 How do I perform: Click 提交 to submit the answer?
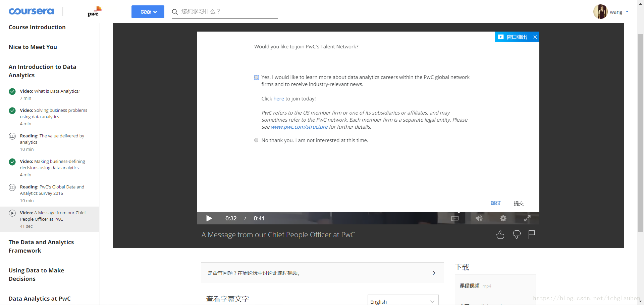click(519, 203)
